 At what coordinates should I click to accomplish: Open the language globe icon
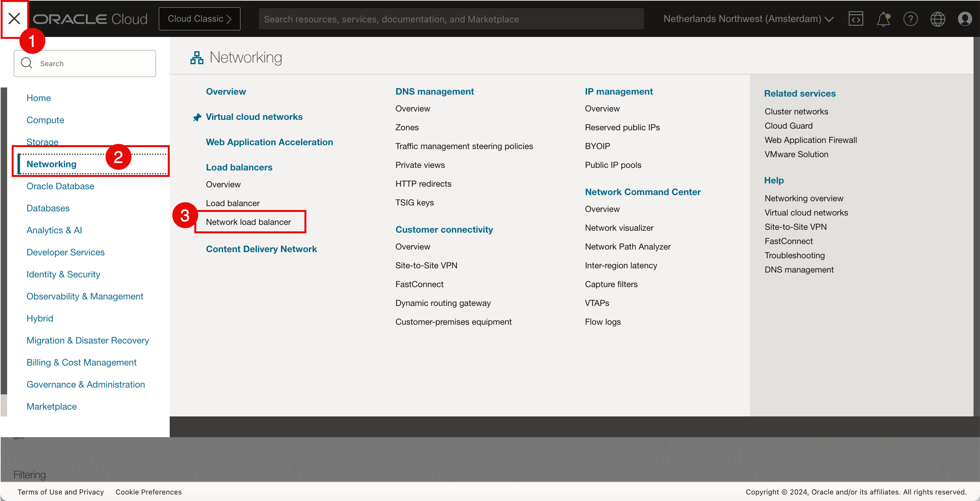937,19
